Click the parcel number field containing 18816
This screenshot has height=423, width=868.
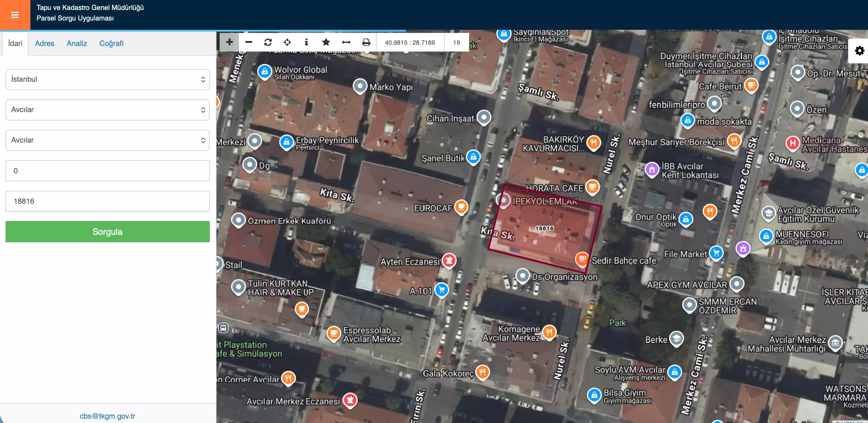(107, 201)
